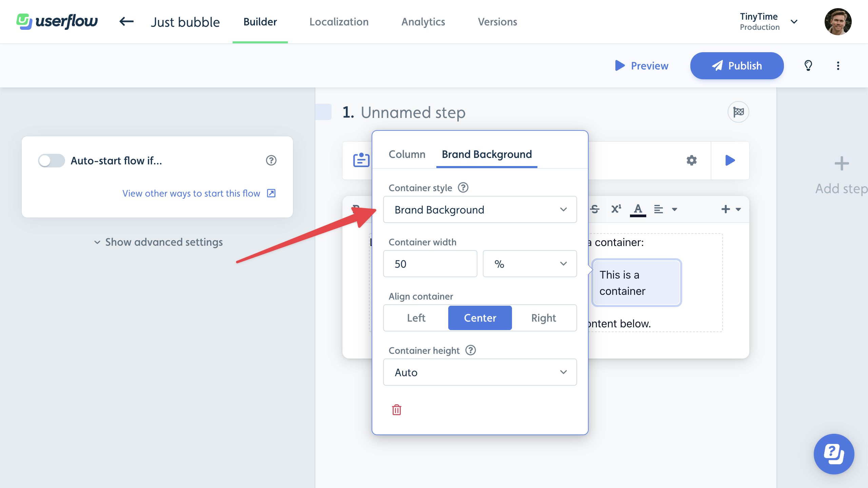Open the Versions tab
This screenshot has height=488, width=868.
pyautogui.click(x=497, y=22)
